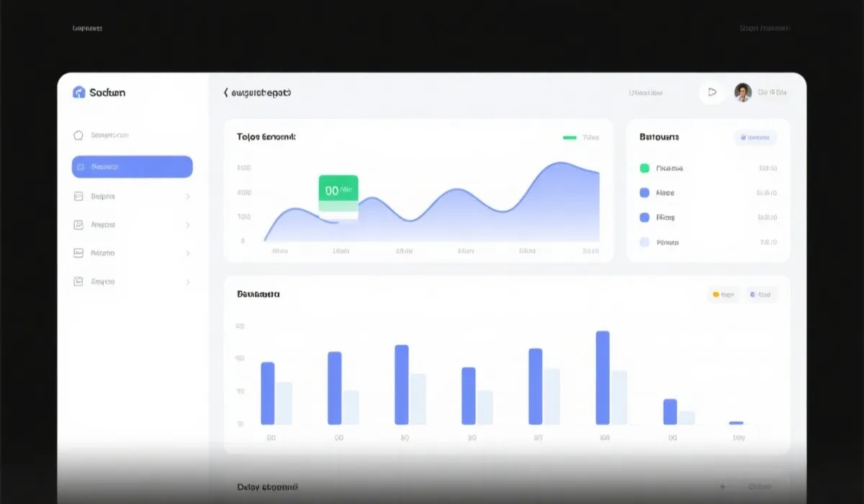Select the highlighted blue sidebar menu item

(x=132, y=167)
